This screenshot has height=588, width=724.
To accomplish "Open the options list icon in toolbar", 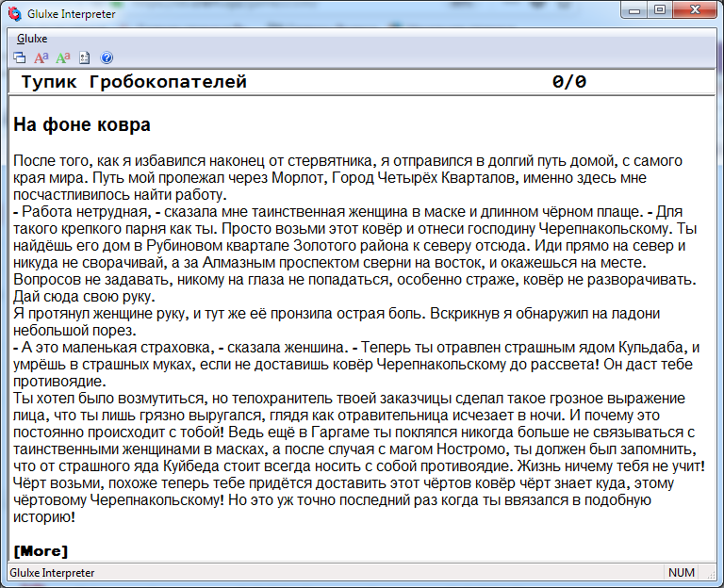I will tap(85, 57).
